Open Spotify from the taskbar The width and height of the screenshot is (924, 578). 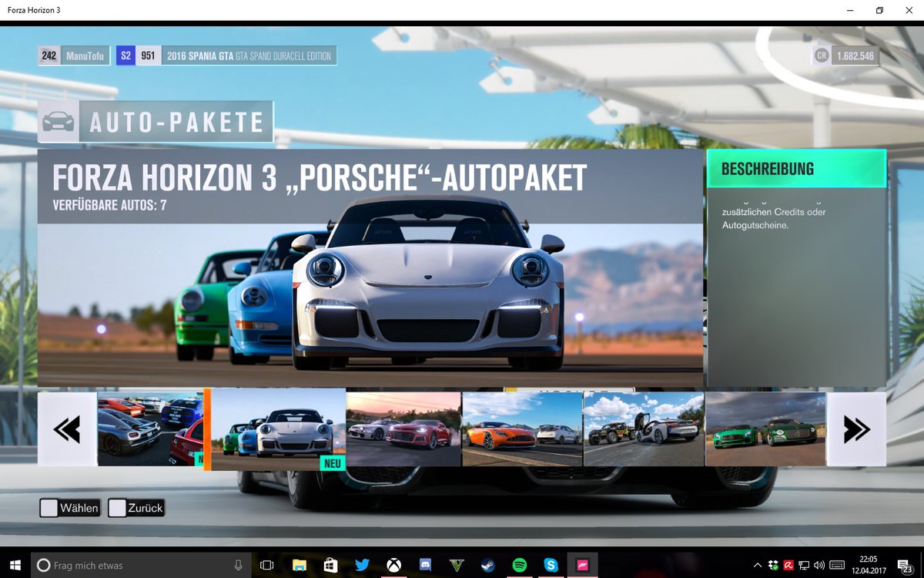click(x=520, y=565)
